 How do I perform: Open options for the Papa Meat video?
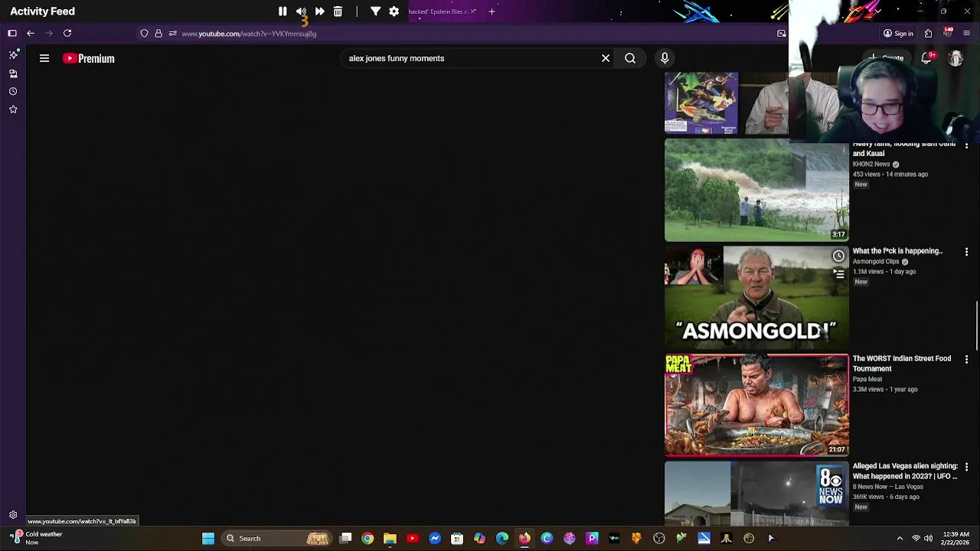966,359
